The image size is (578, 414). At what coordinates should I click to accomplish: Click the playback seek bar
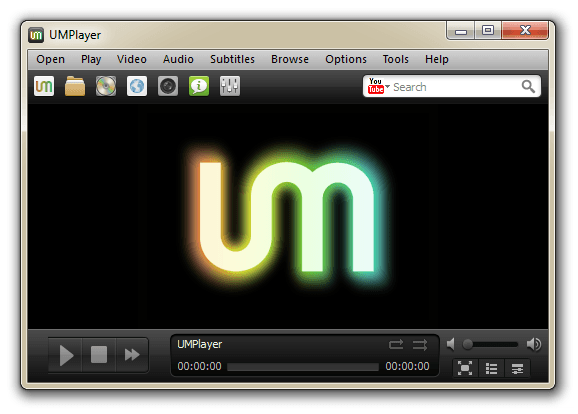click(303, 366)
